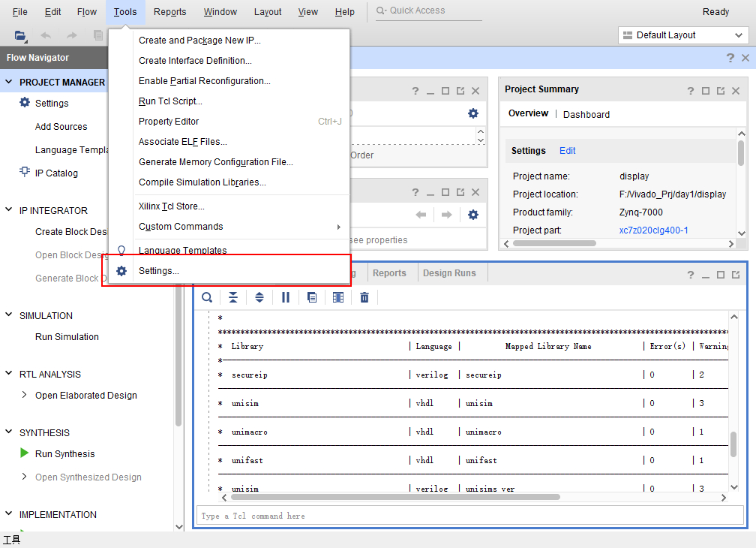This screenshot has width=756, height=548.
Task: Click the toggle column selection icon in console
Action: point(338,297)
